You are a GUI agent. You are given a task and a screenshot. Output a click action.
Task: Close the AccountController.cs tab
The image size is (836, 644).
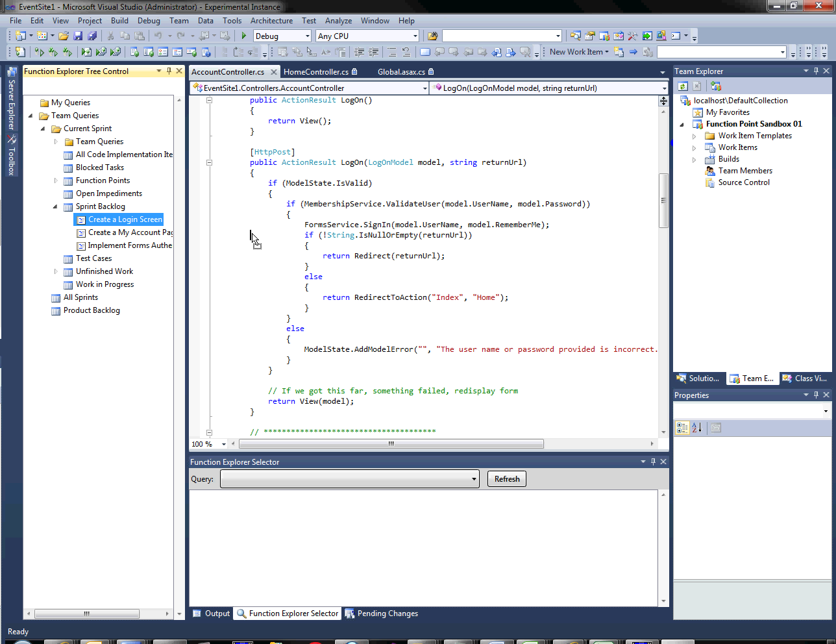coord(274,72)
